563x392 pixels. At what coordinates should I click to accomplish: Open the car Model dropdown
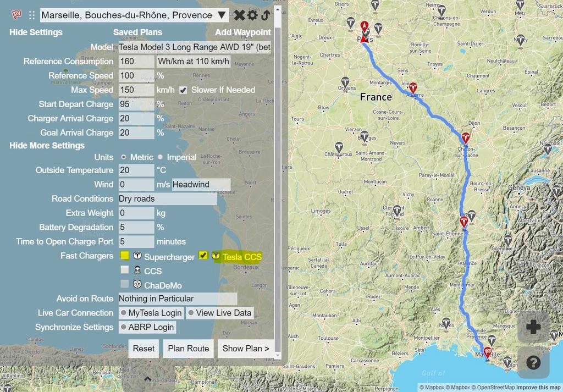pyautogui.click(x=195, y=47)
